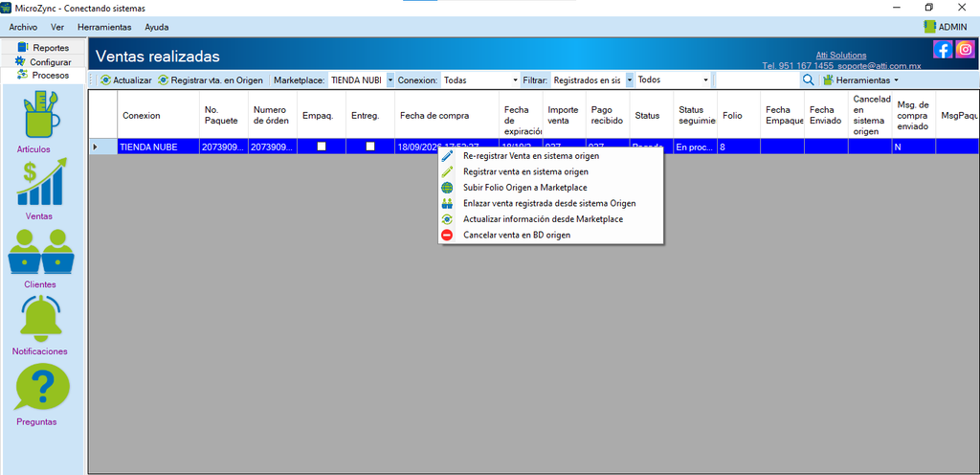Sort by the Conexion column header

point(158,115)
